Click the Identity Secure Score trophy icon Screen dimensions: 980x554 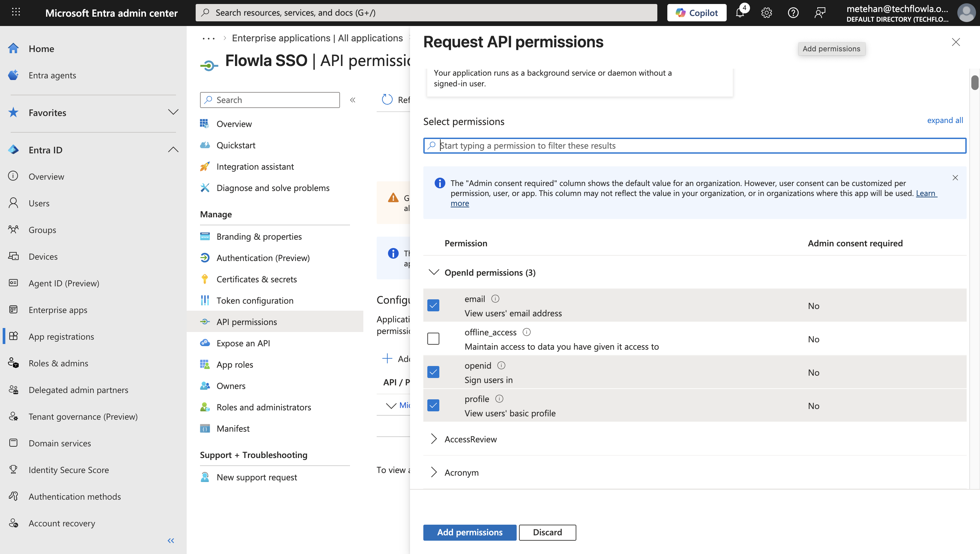coord(13,469)
